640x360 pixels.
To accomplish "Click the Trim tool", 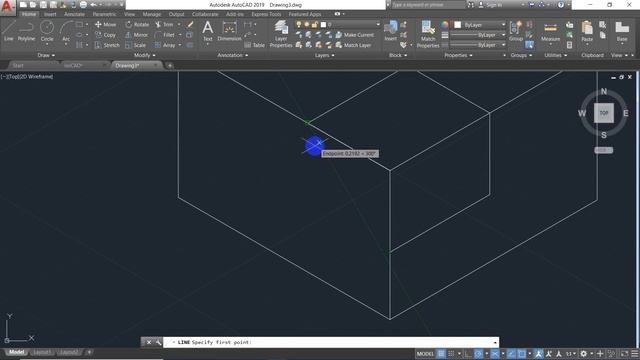I will pyautogui.click(x=164, y=24).
